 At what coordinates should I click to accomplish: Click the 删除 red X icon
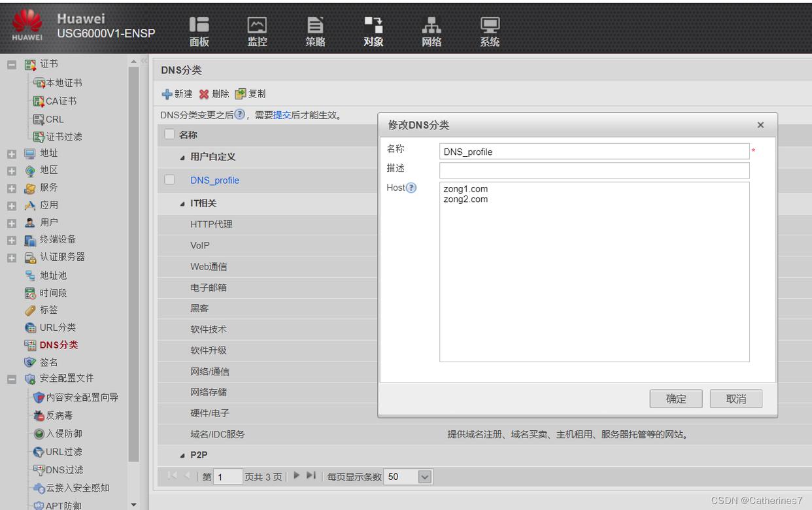(204, 94)
